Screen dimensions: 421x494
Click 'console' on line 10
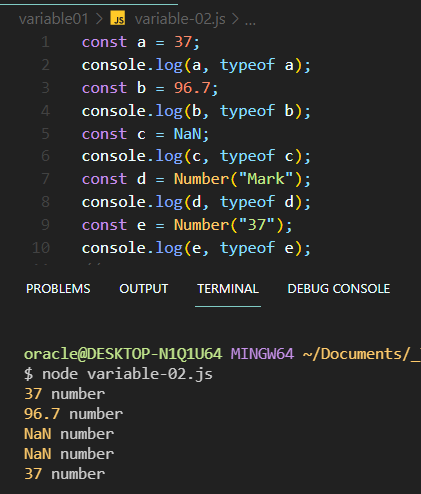pos(114,248)
